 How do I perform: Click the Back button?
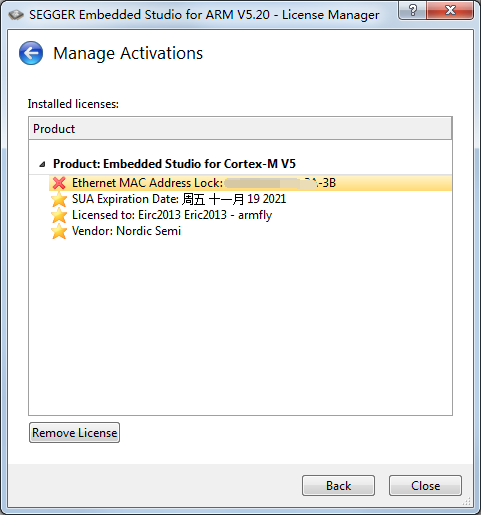click(x=338, y=486)
